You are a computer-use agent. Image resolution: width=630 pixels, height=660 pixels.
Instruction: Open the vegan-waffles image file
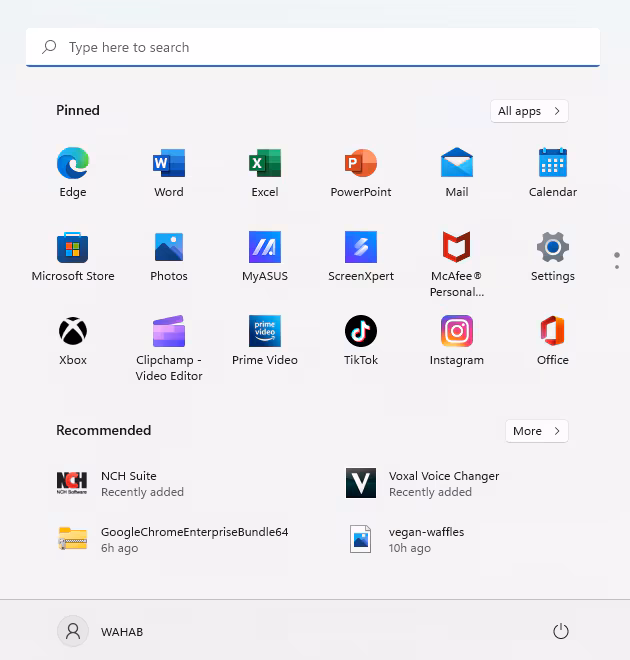407,540
